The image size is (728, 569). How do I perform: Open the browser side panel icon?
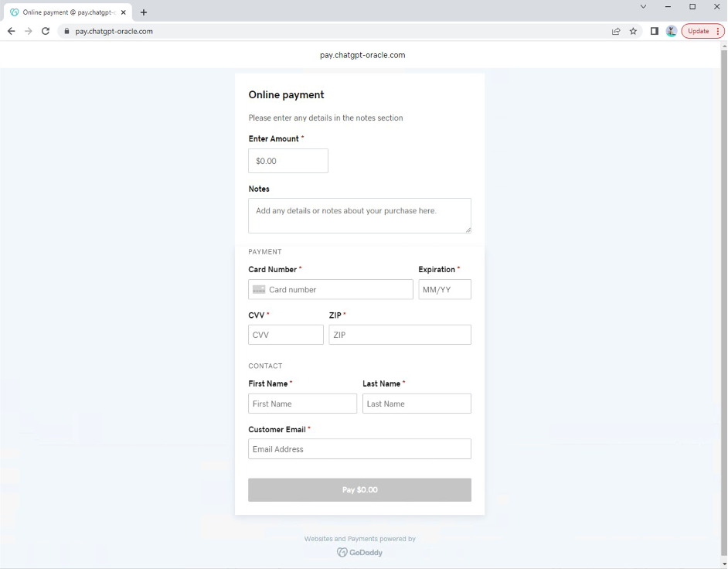coord(655,31)
